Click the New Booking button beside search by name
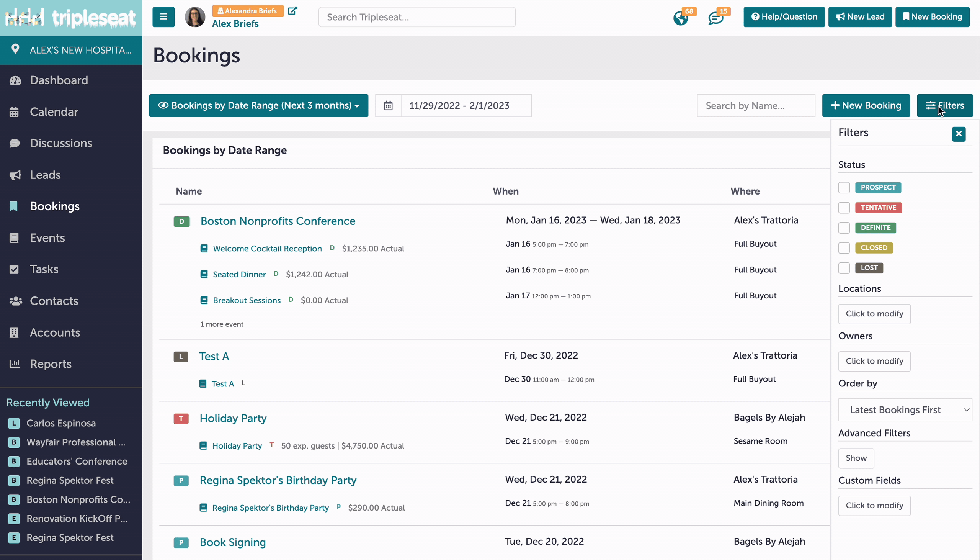This screenshot has width=980, height=560. click(866, 105)
